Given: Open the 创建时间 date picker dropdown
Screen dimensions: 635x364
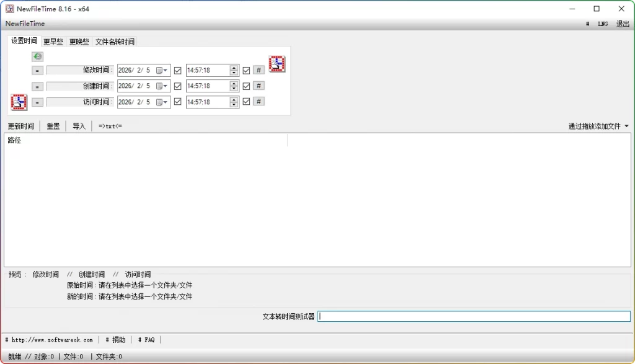Looking at the screenshot, I should (164, 86).
